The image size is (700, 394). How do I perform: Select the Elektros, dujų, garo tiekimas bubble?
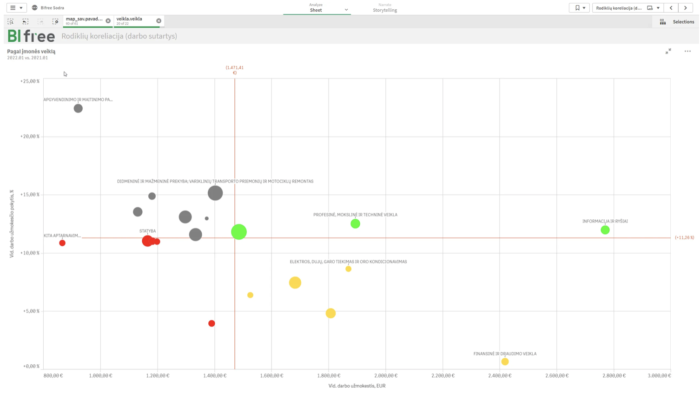coord(348,269)
